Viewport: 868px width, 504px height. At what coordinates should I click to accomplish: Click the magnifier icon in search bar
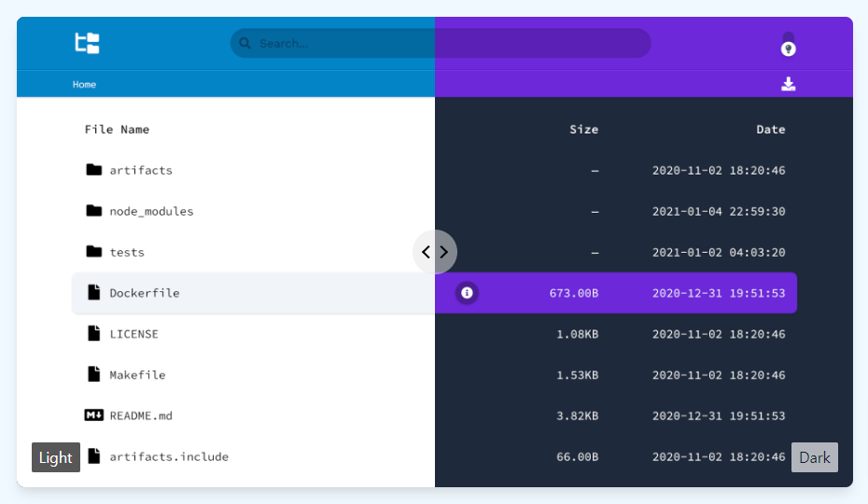(x=245, y=43)
